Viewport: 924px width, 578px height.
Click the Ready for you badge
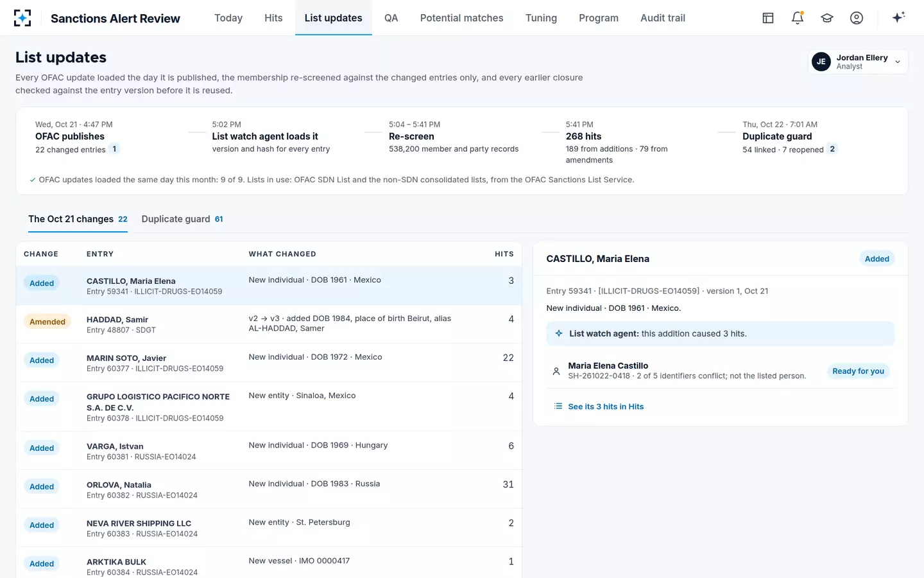(x=858, y=371)
